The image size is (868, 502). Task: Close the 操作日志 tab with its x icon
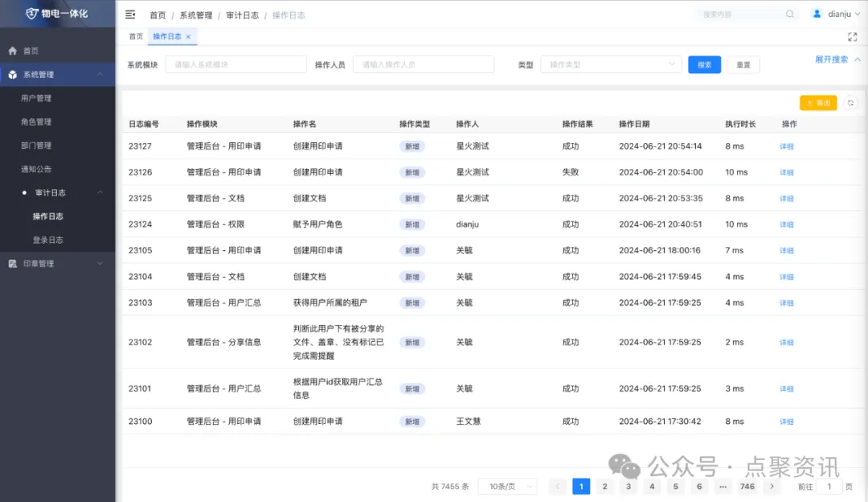tap(188, 37)
